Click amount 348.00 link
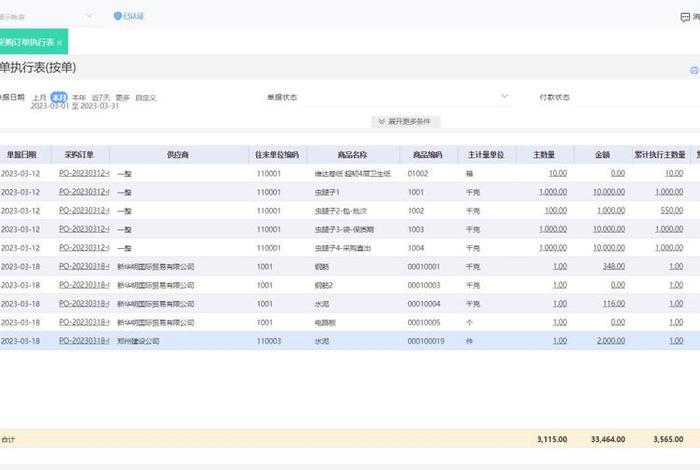The height and width of the screenshot is (470, 700). coord(613,266)
